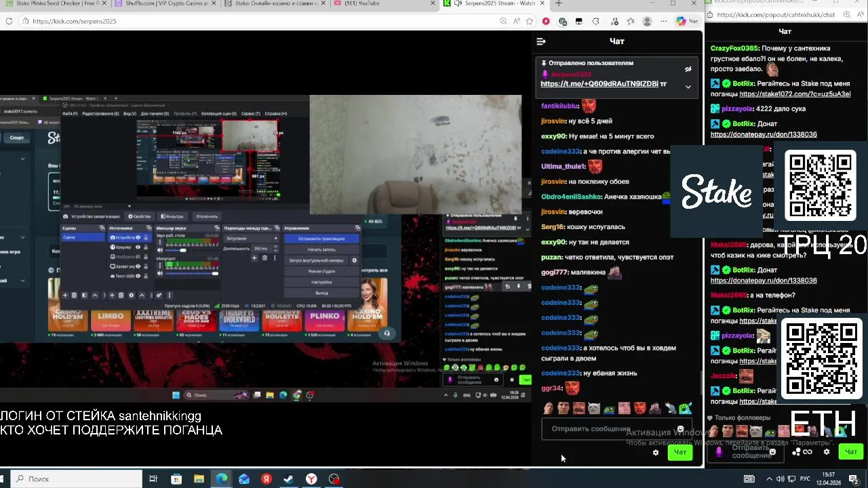This screenshot has width=868, height=488.
Task: Open the emoji picker in main chat input
Action: (x=680, y=429)
